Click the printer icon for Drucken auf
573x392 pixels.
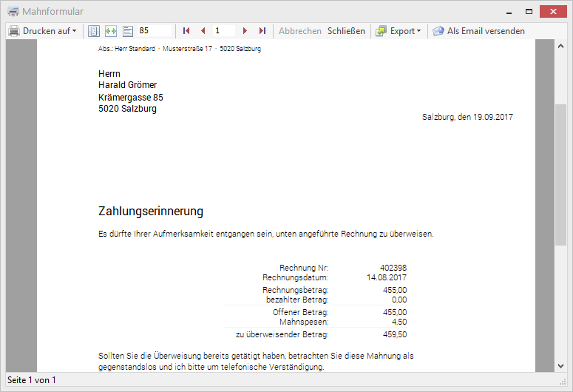14,31
